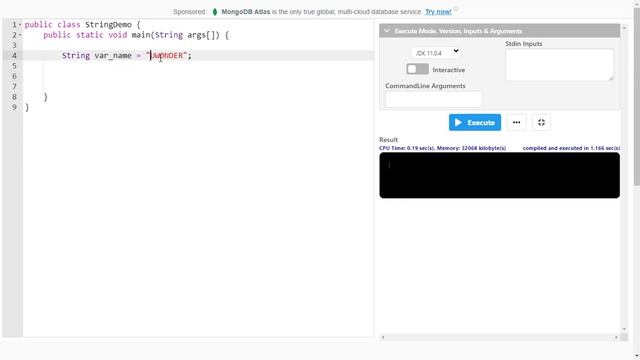Collapse the Execute Mode, Version, Inputs & Arguments panel
640x360 pixels.
click(387, 31)
